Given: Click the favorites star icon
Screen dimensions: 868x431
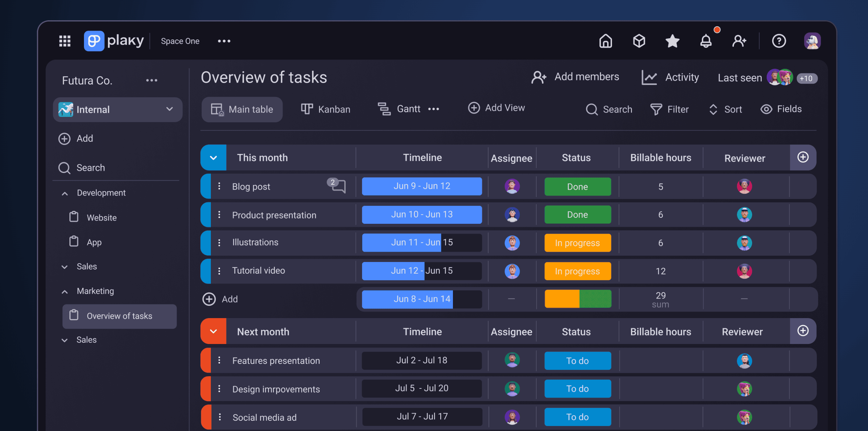Looking at the screenshot, I should [x=672, y=41].
